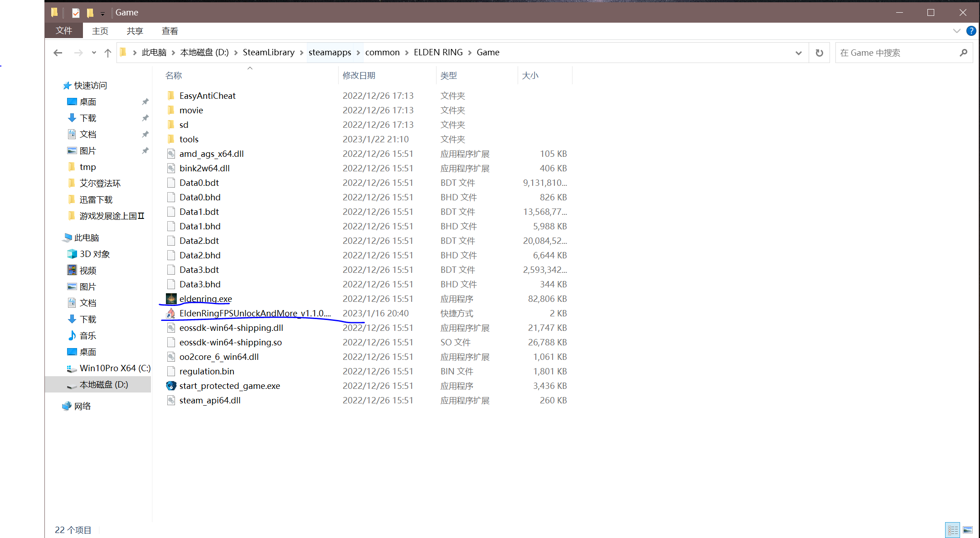Image resolution: width=980 pixels, height=538 pixels.
Task: Click SteamLibrary in the breadcrumb path
Action: [x=268, y=53]
